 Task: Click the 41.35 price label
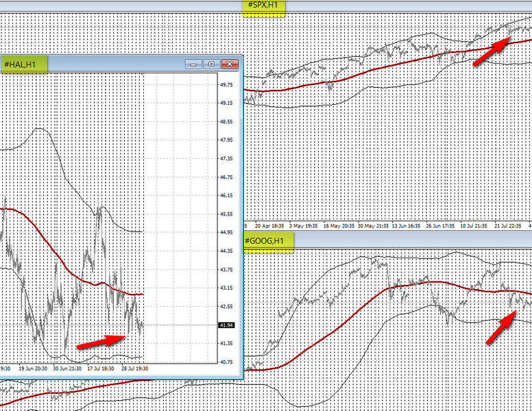click(226, 343)
